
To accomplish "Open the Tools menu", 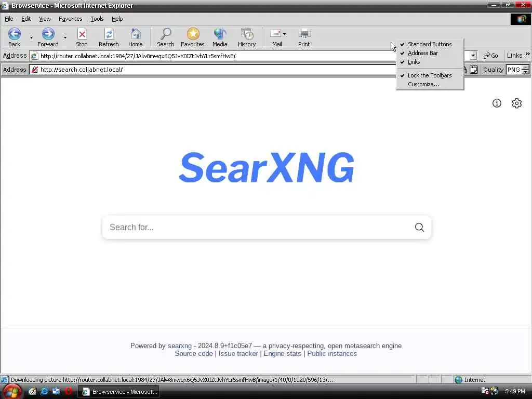I will [x=97, y=19].
